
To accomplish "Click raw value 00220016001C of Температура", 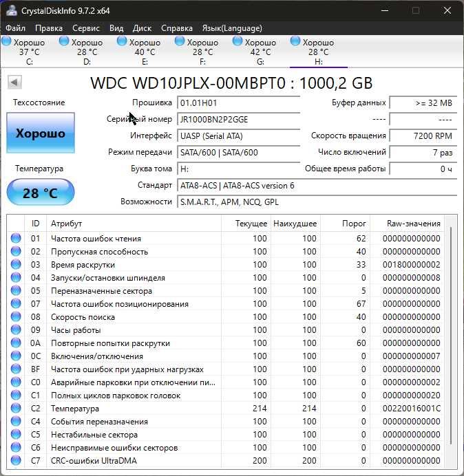I will click(x=412, y=409).
